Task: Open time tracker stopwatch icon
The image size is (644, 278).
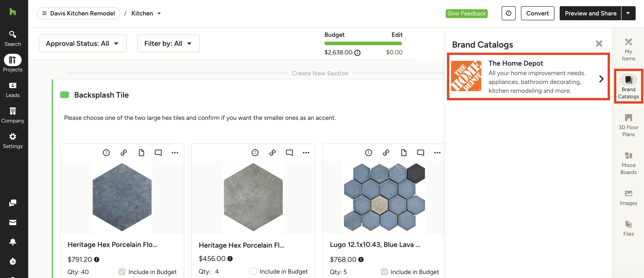Action: click(x=13, y=261)
